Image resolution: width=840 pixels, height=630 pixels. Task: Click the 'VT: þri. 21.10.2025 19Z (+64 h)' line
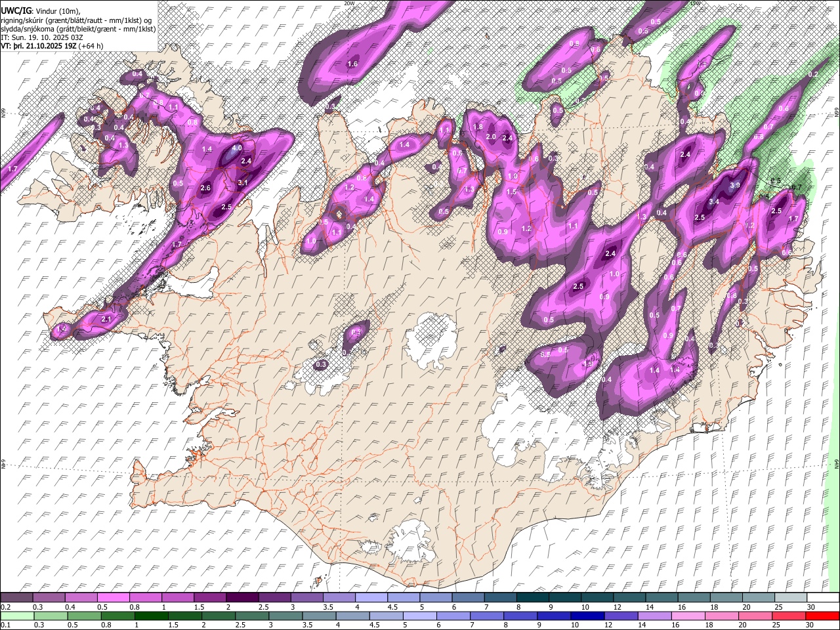[52, 46]
